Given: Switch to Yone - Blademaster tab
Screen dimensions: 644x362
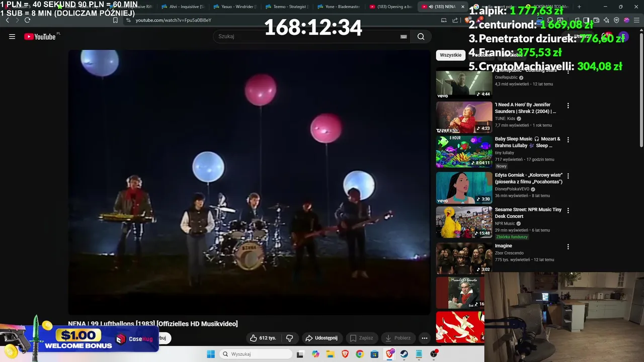Looking at the screenshot, I should tap(339, 7).
